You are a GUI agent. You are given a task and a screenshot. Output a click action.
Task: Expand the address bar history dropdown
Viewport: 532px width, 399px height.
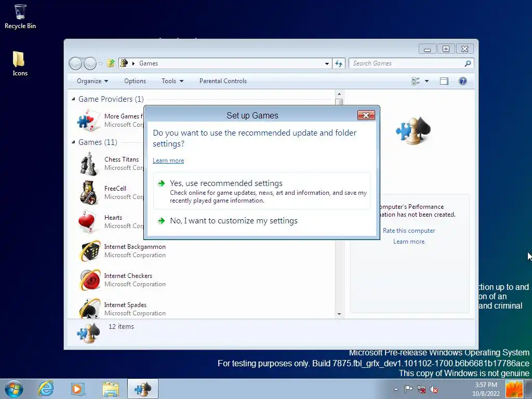(x=327, y=63)
